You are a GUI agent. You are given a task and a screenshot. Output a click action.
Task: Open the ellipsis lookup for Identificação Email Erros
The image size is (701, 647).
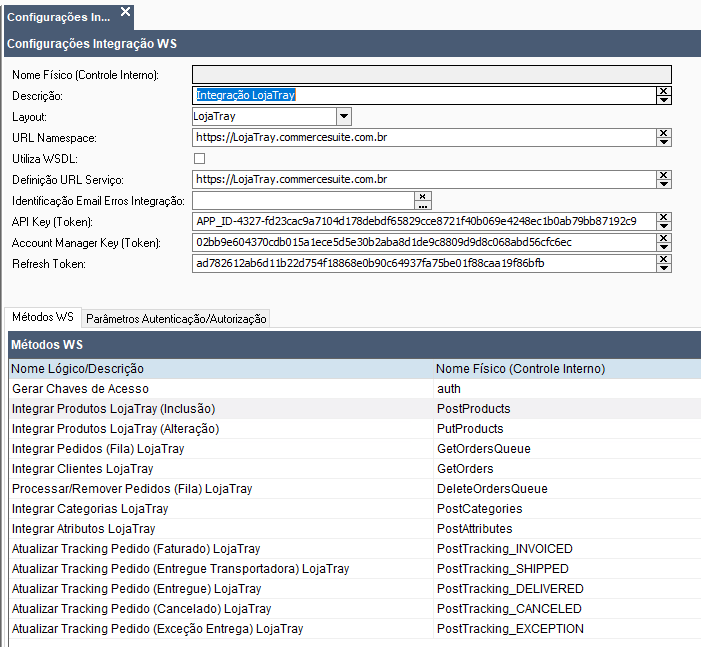click(x=422, y=205)
